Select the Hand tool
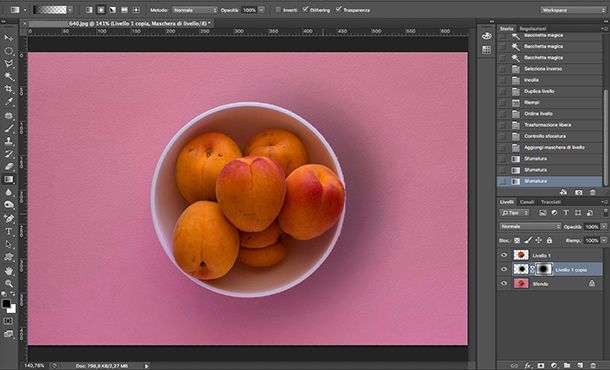Image resolution: width=610 pixels, height=370 pixels. (9, 271)
